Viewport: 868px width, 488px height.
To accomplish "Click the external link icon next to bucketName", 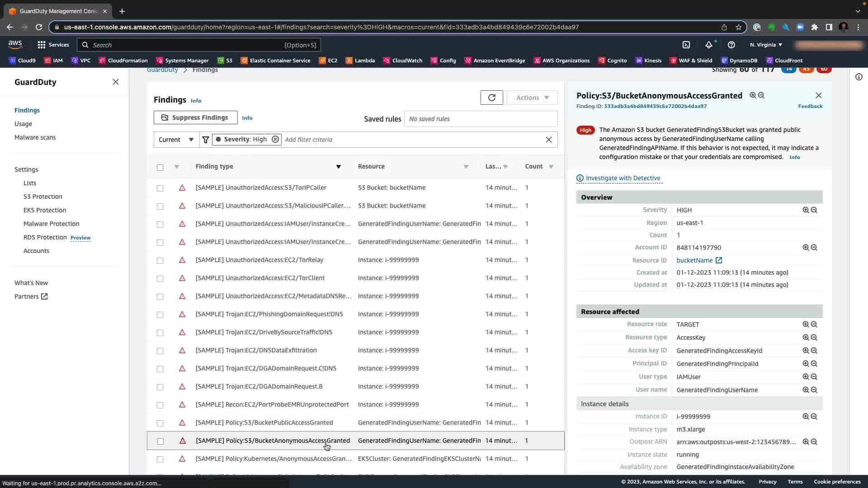I will [x=719, y=260].
